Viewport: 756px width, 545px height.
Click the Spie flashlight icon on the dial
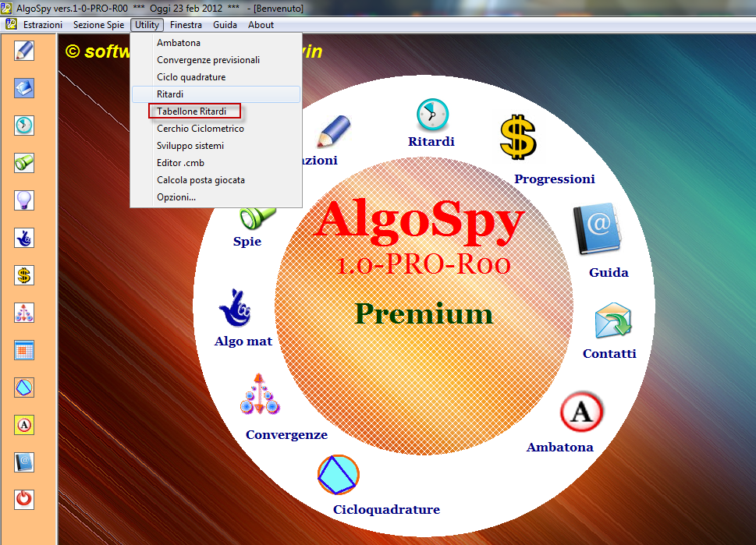(257, 218)
